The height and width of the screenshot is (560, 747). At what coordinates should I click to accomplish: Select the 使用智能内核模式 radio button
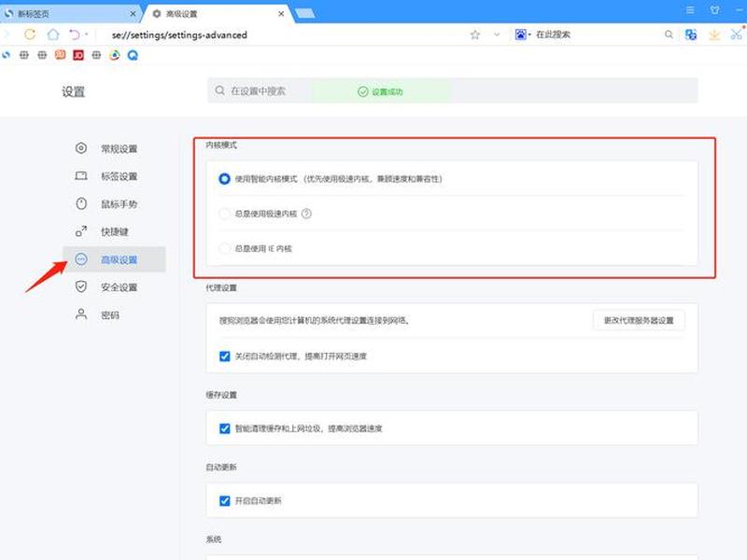click(224, 178)
